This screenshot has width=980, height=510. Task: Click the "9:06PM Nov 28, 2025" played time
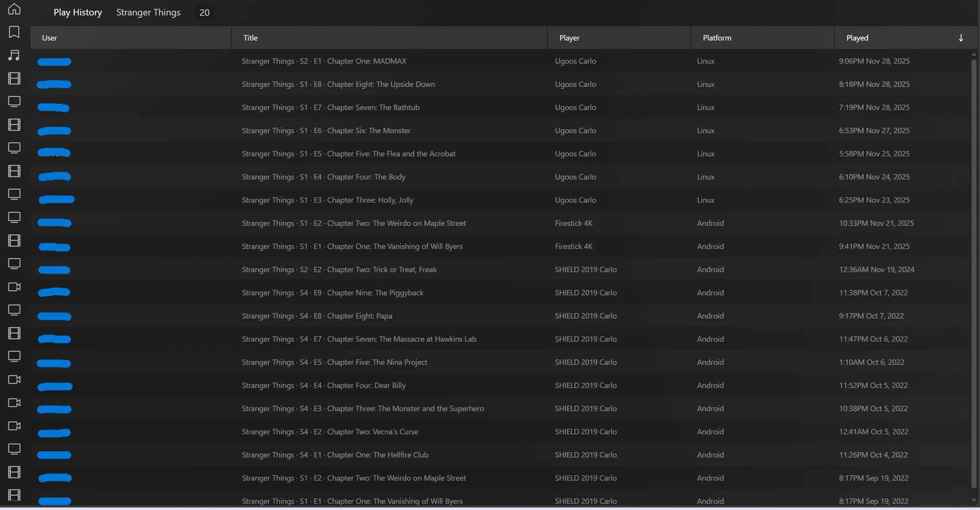click(874, 61)
